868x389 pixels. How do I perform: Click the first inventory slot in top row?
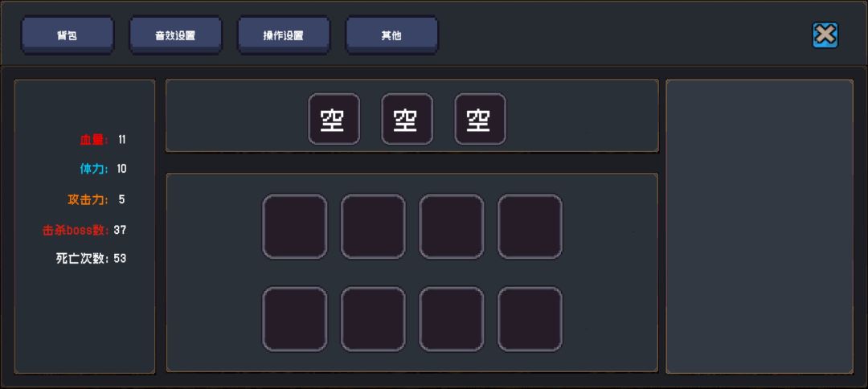click(295, 227)
